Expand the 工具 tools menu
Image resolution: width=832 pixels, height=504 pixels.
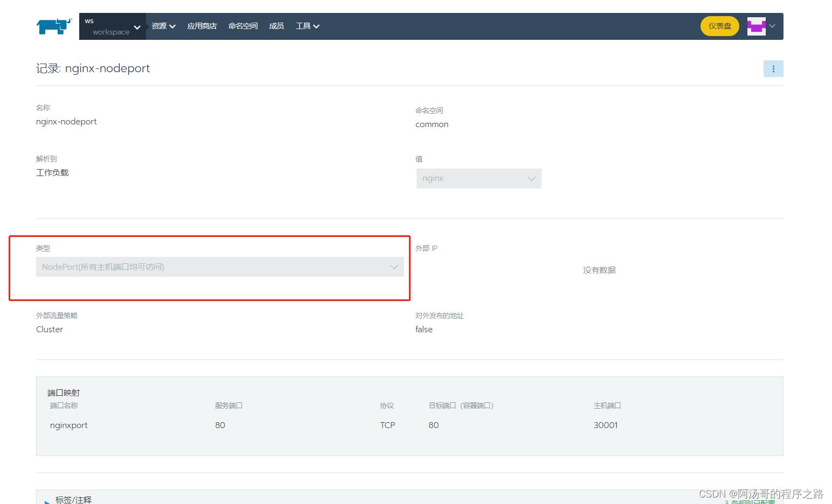coord(308,26)
